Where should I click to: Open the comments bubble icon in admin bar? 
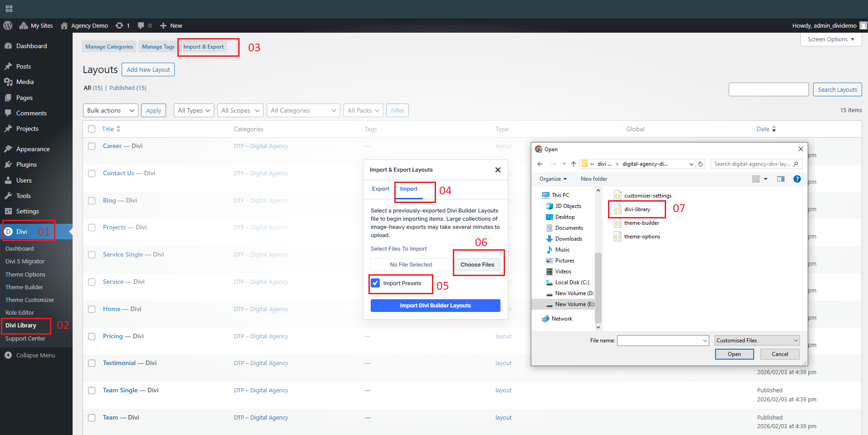point(141,25)
